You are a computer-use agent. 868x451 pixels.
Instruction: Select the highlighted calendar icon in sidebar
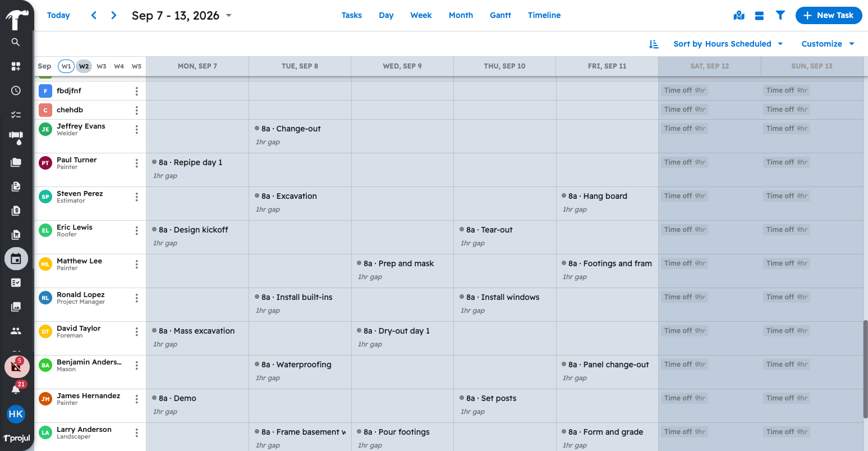(x=16, y=259)
